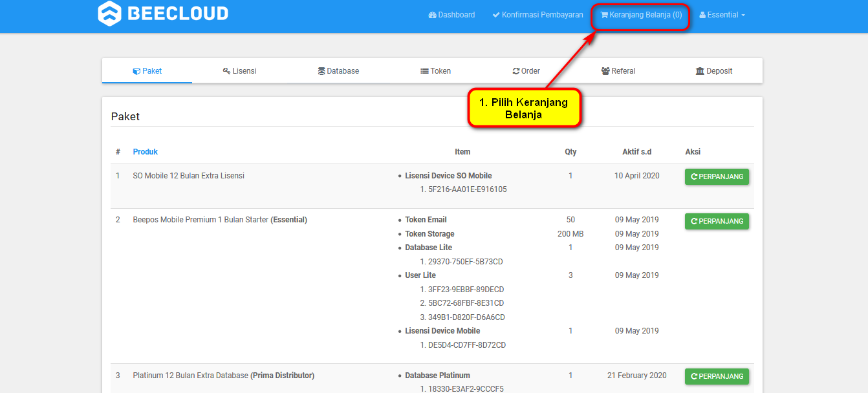This screenshot has width=868, height=393.
Task: Open Konfirmasi Pembayaran page
Action: point(537,15)
